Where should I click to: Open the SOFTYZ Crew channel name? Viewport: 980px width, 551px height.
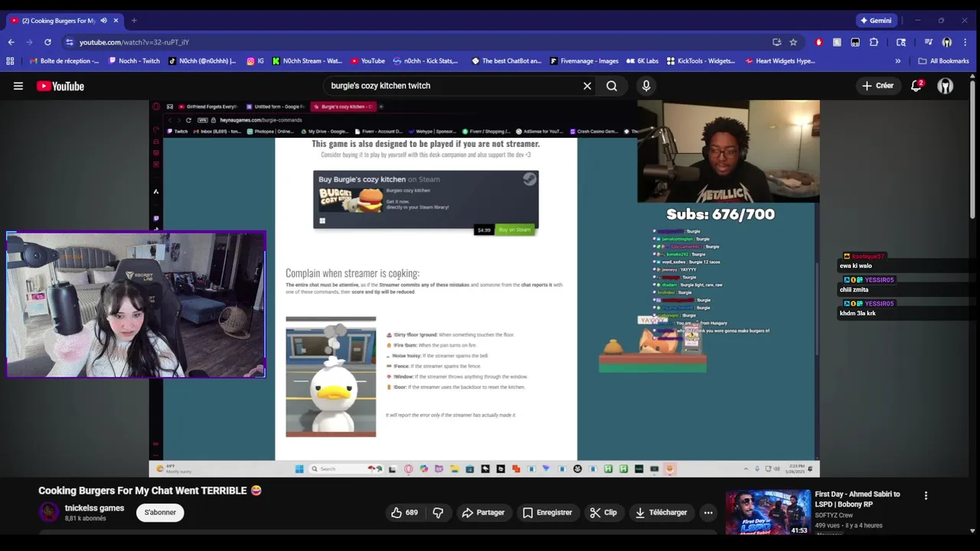[834, 515]
